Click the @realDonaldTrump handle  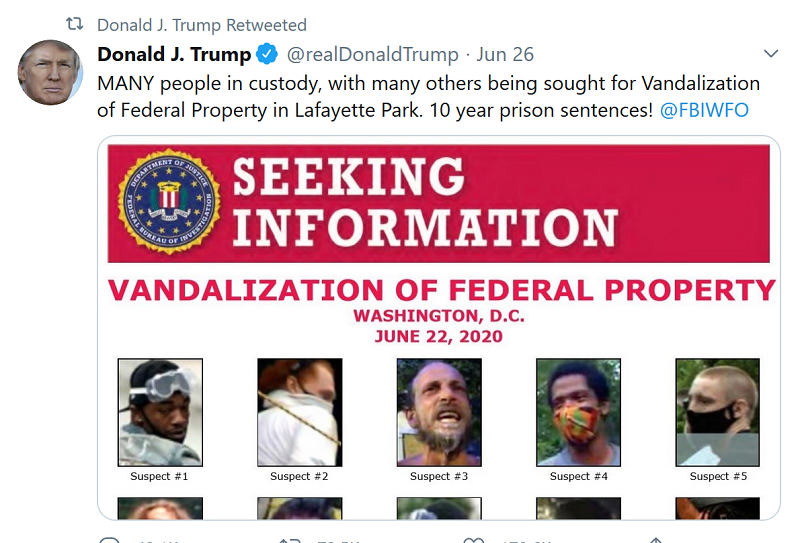point(373,54)
